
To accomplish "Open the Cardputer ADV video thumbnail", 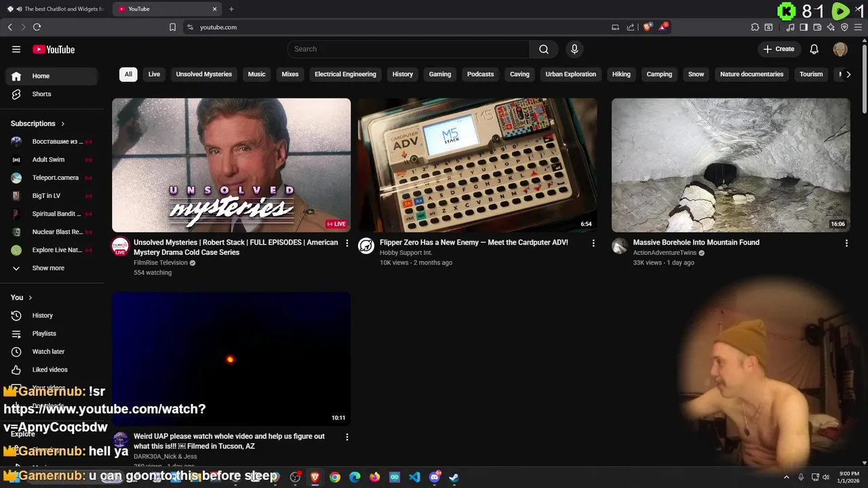I will pos(477,165).
